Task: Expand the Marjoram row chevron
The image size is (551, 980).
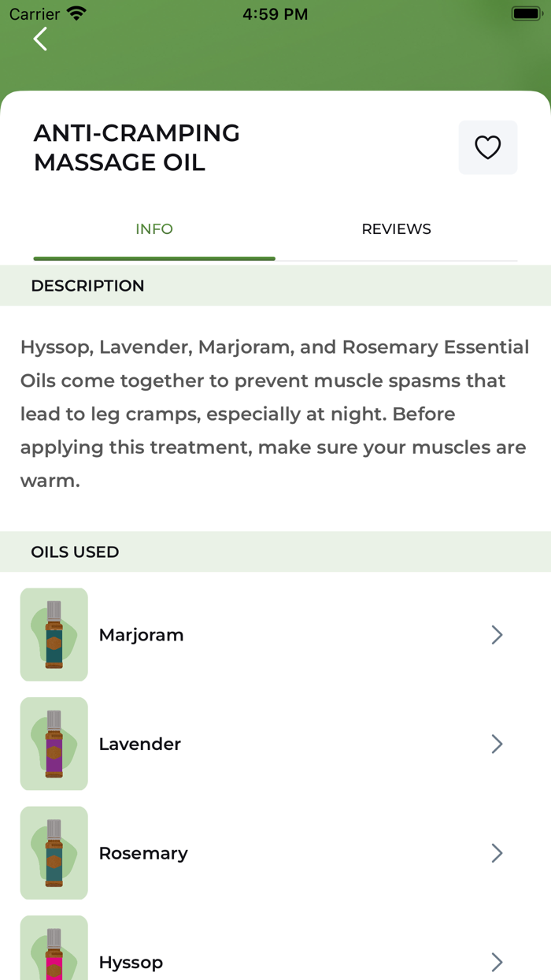Action: tap(497, 634)
